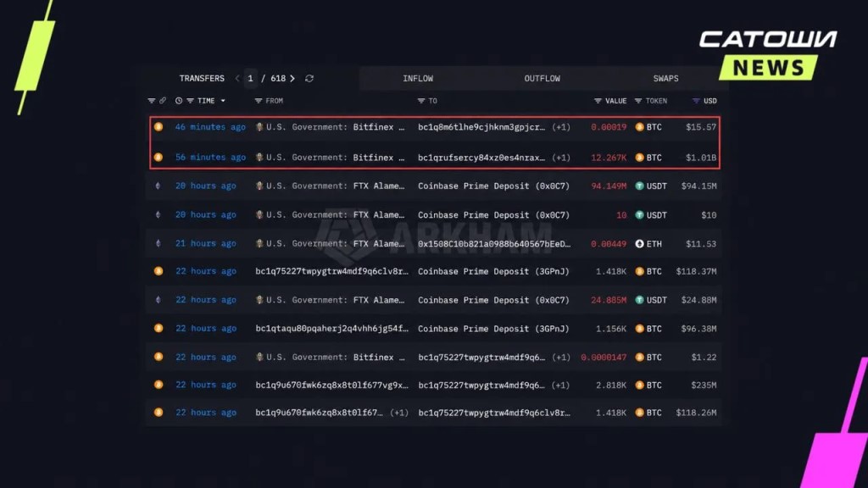Open Coinbase Prime Deposit (0x0C7) in the $94.15M row

[494, 186]
